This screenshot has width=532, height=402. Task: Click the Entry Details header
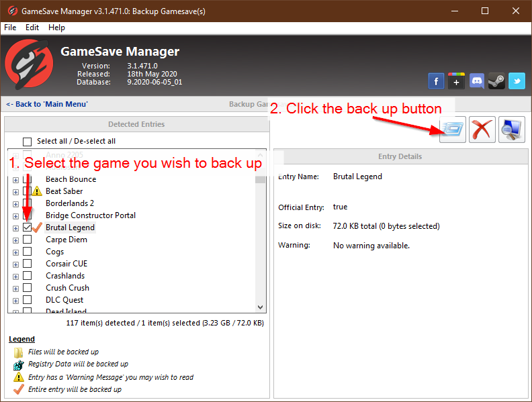click(400, 156)
